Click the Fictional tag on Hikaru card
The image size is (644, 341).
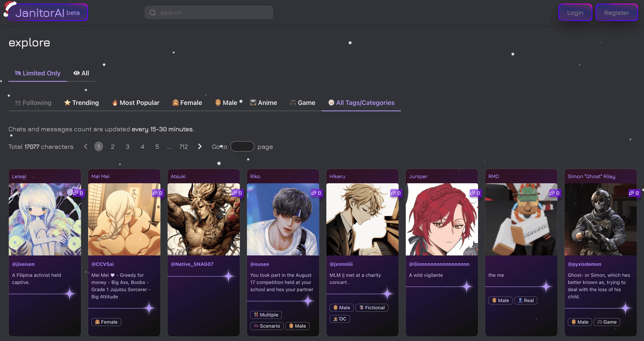click(372, 307)
